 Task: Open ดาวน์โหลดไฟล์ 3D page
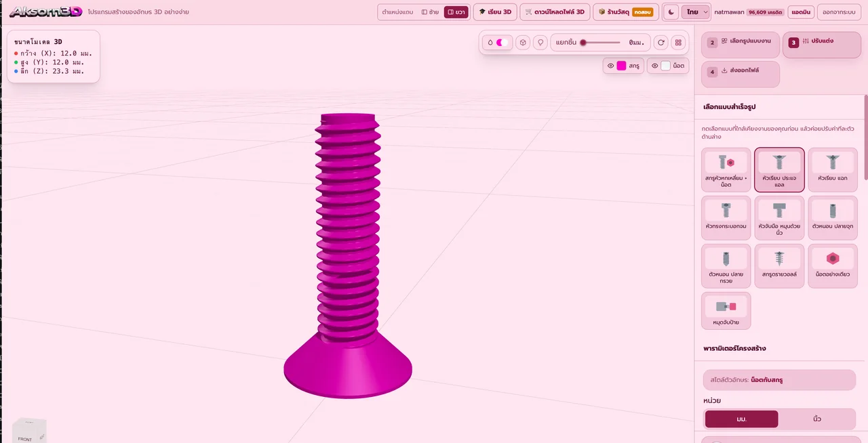(555, 12)
